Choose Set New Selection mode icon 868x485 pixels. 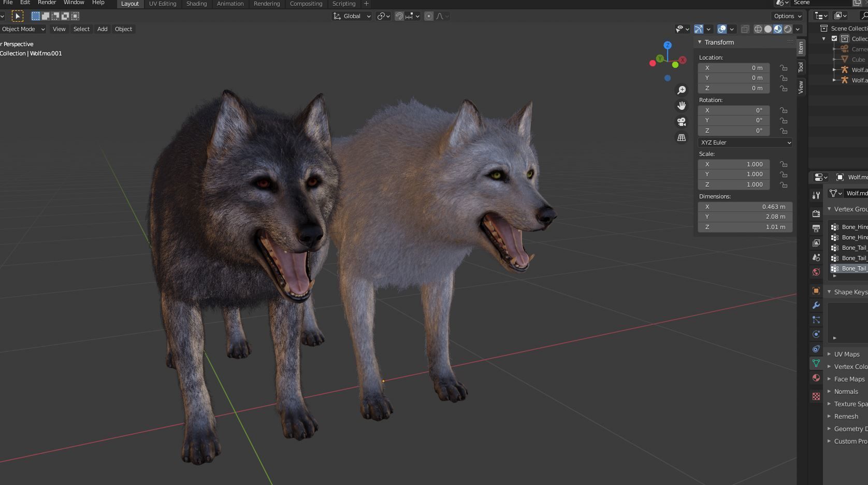pyautogui.click(x=36, y=16)
